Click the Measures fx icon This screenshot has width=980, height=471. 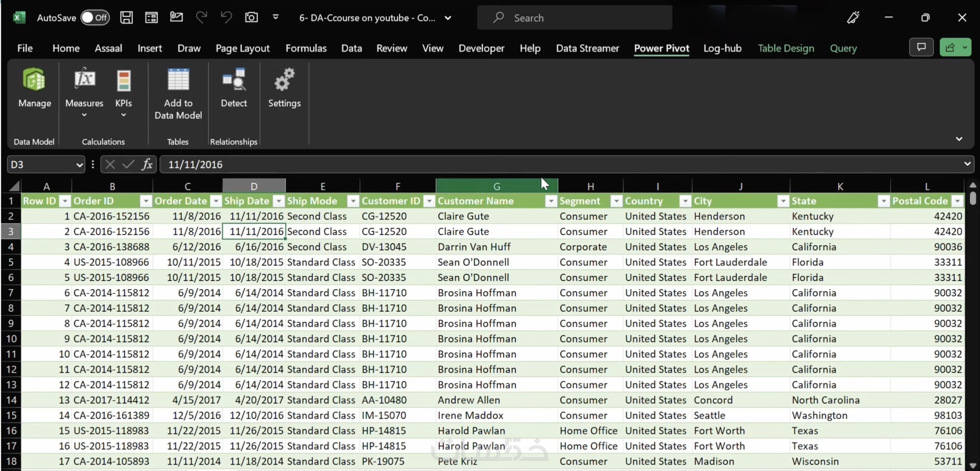pyautogui.click(x=84, y=79)
